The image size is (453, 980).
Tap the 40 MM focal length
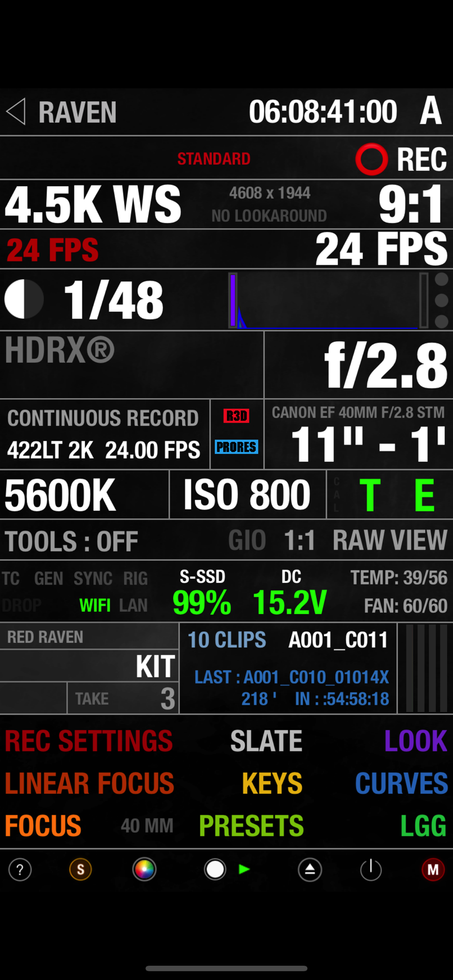(147, 826)
